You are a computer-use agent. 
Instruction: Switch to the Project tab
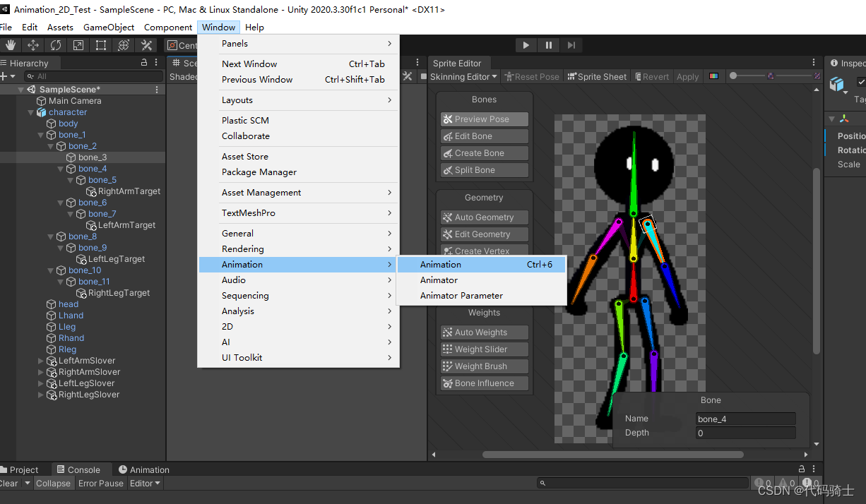(19, 469)
